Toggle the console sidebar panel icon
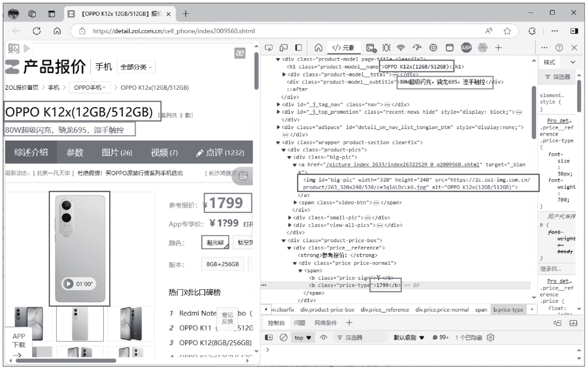 (269, 338)
